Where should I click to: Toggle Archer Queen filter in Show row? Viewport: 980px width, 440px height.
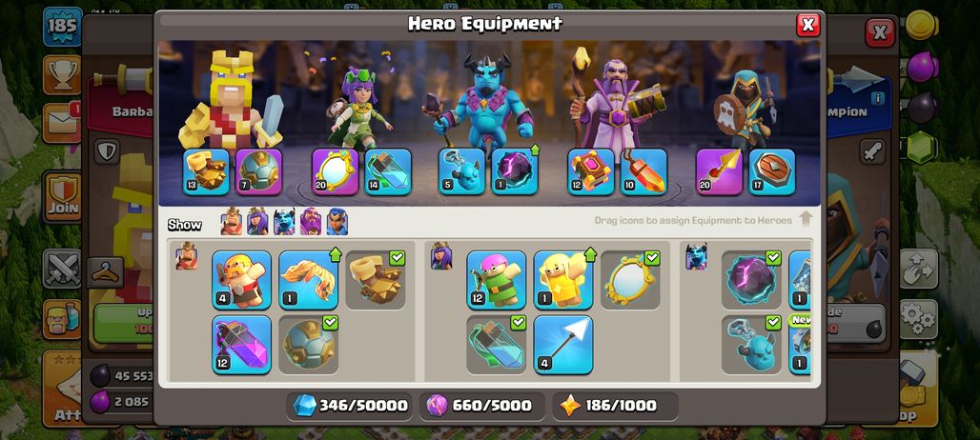click(x=257, y=222)
